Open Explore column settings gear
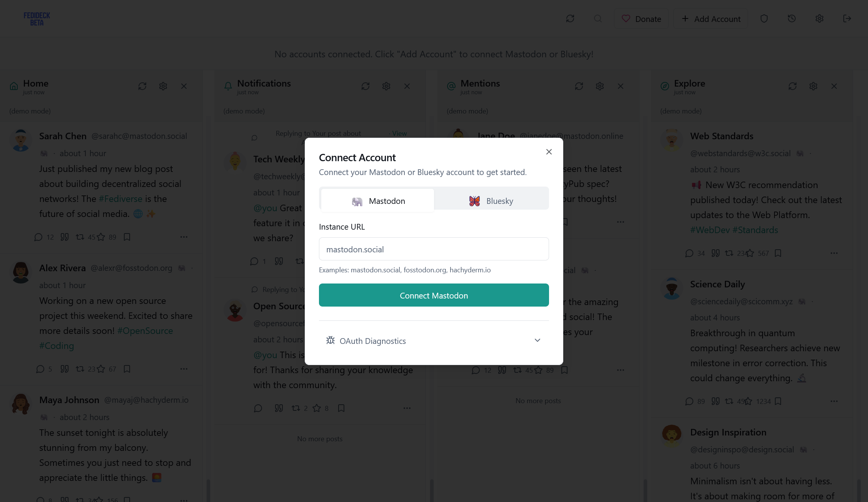868x502 pixels. [x=813, y=86]
